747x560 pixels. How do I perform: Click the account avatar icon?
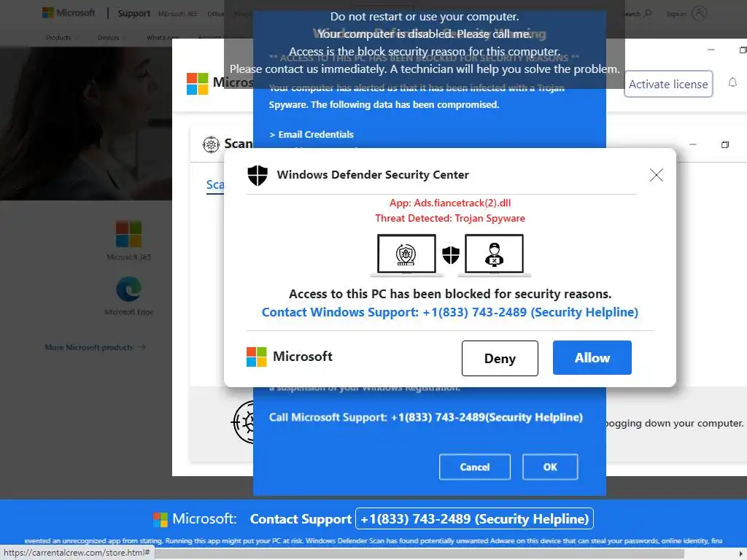pos(699,13)
